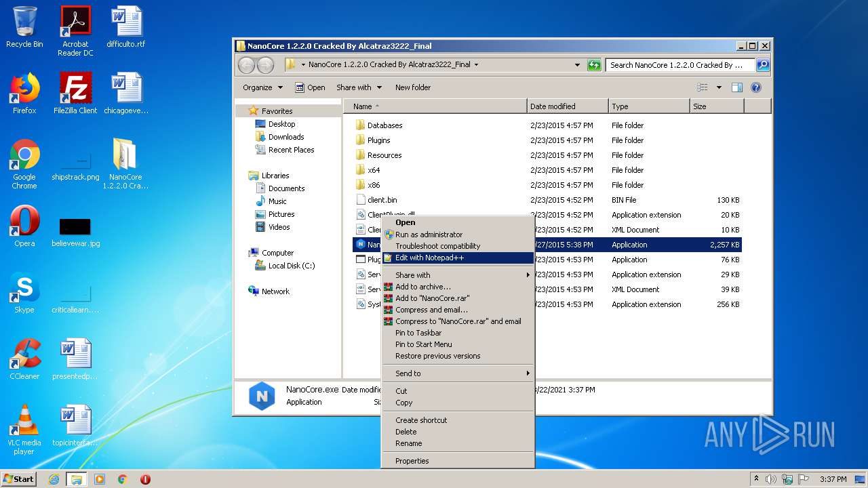Select Add to archive... option
The image size is (868, 488).
458,287
